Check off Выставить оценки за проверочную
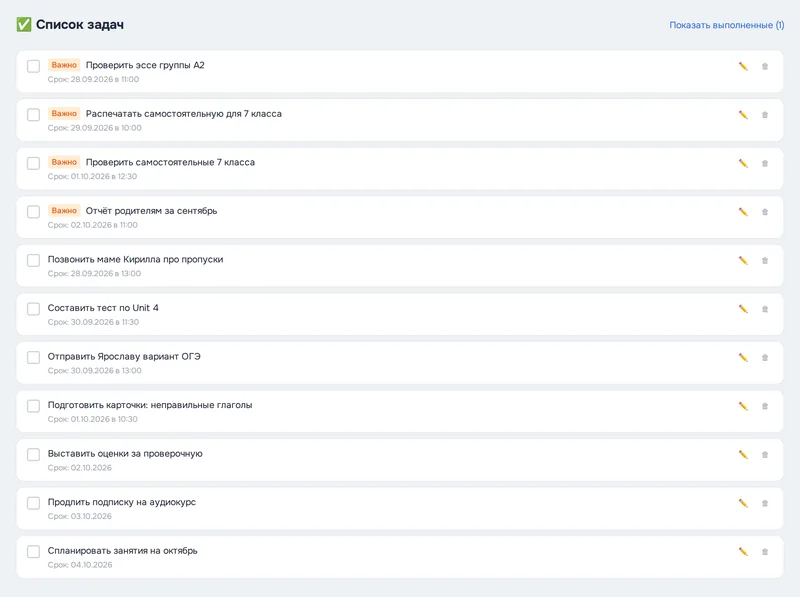The height and width of the screenshot is (597, 800). [33, 455]
